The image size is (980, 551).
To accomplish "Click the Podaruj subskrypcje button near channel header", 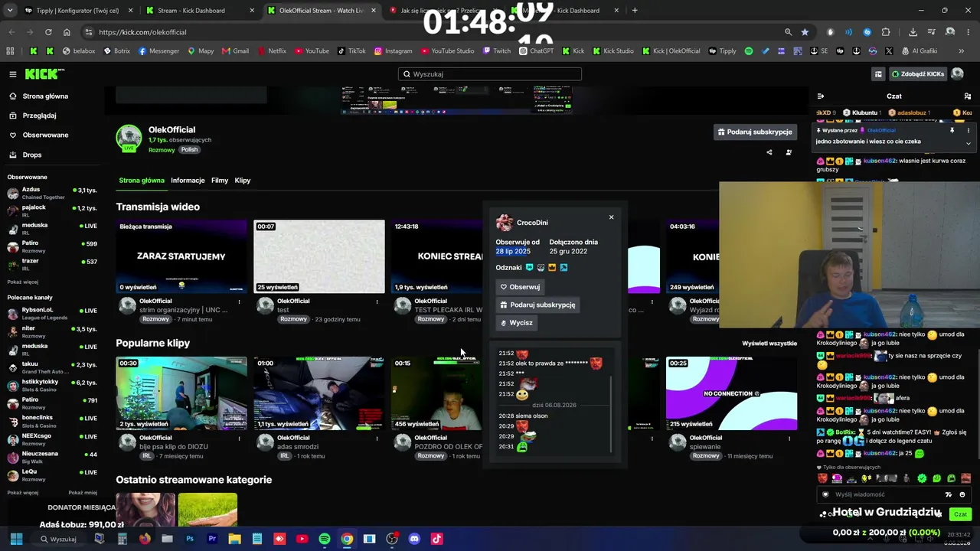I will (755, 132).
